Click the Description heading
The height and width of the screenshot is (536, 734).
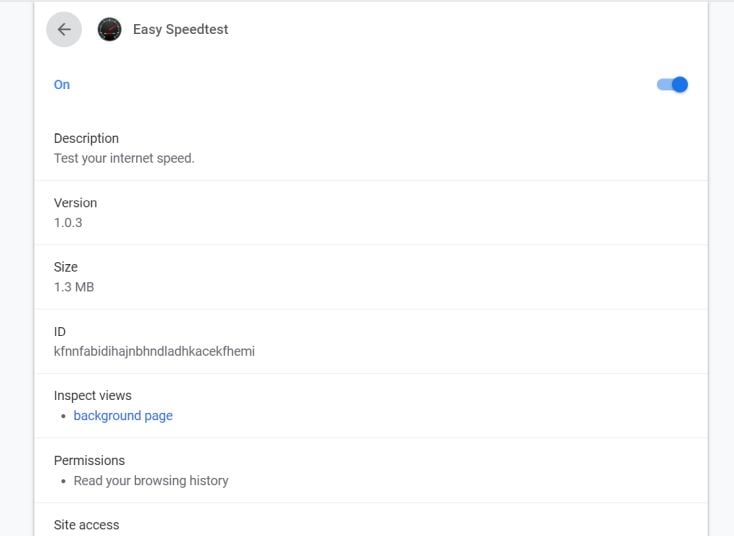click(86, 138)
